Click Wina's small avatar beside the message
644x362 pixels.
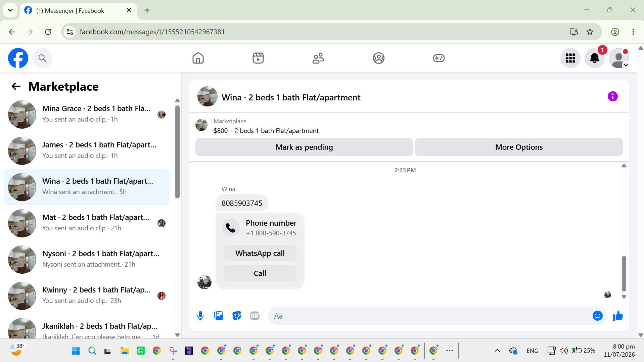[204, 282]
